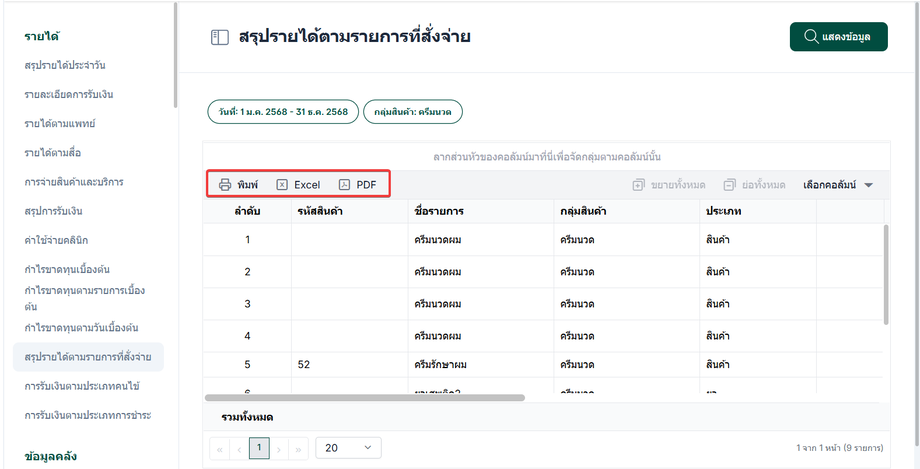
Task: Click the table's horizontal scrollbar thumb
Action: [x=364, y=397]
